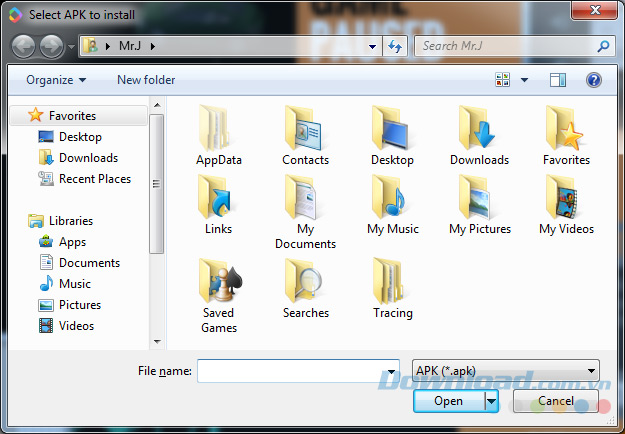Viewport: 625px width, 434px height.
Task: Click the navigation pane vertical scrollbar
Action: pos(155,180)
